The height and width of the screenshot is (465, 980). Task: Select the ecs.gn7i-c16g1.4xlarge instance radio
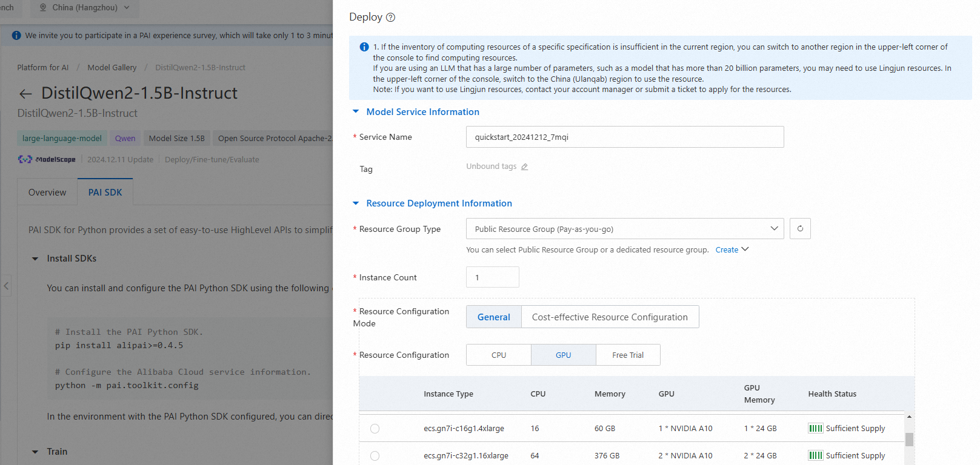[x=375, y=429]
